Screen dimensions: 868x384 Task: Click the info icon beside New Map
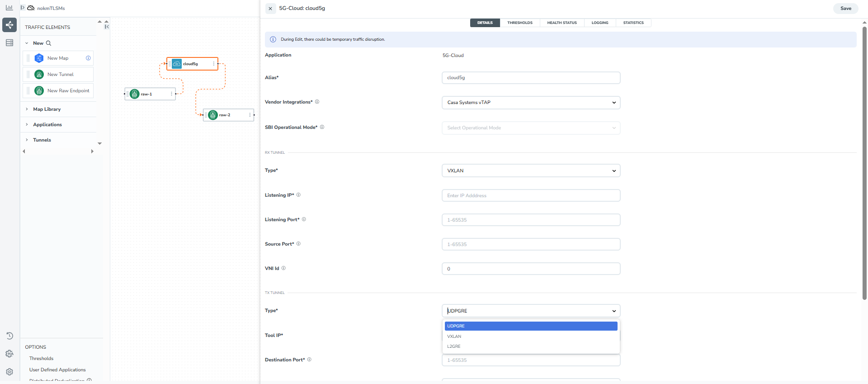[88, 58]
